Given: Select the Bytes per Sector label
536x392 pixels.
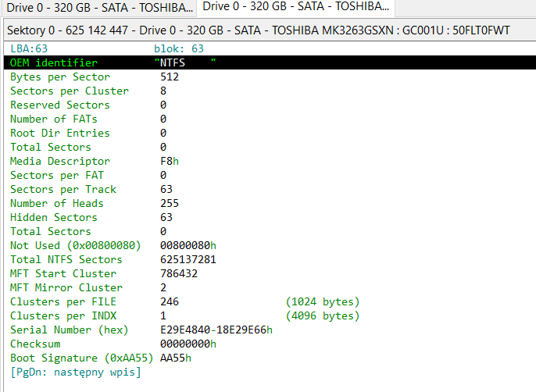Looking at the screenshot, I should coord(60,77).
